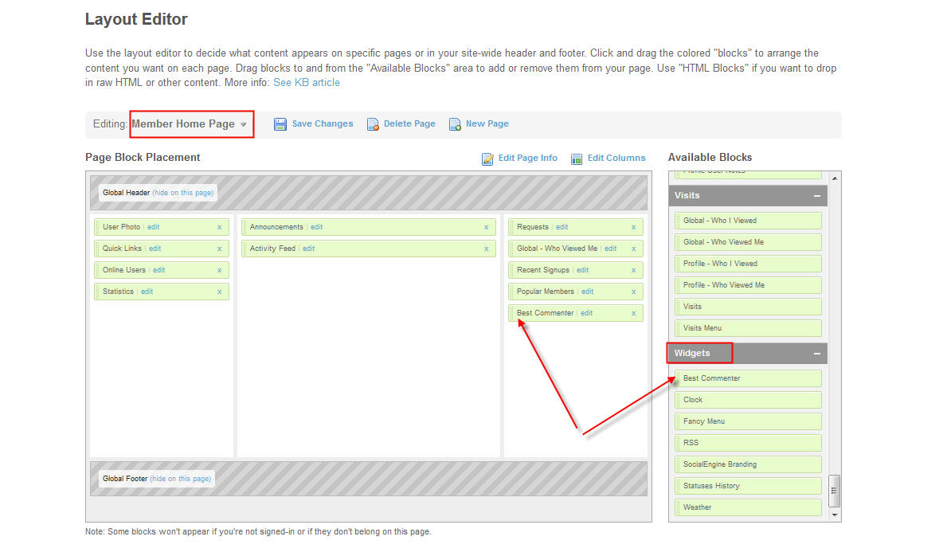The image size is (947, 560).
Task: Hide Global Header on this page
Action: tap(182, 193)
